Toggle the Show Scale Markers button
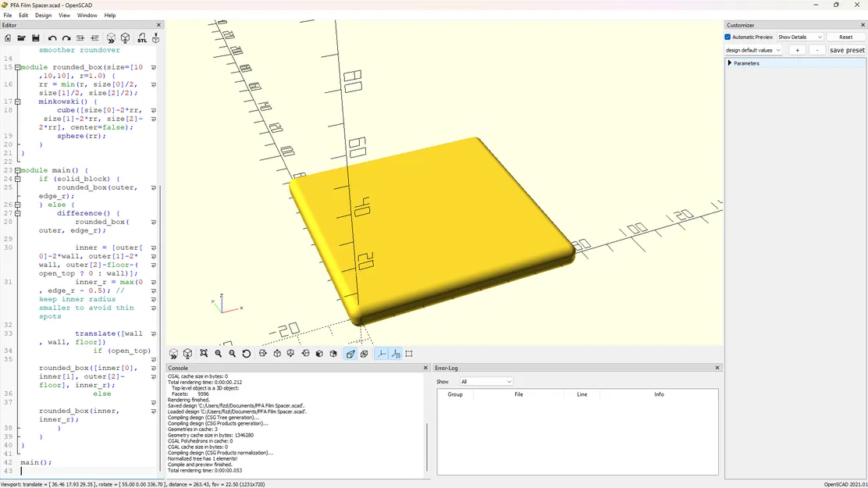 [396, 354]
